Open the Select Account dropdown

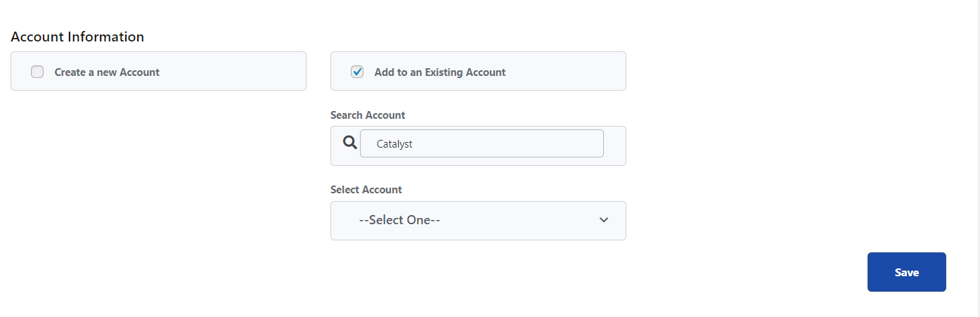pyautogui.click(x=478, y=221)
